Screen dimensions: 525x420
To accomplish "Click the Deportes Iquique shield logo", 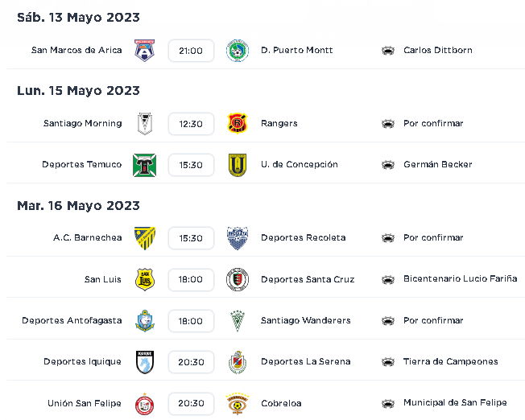I will click(x=145, y=362).
